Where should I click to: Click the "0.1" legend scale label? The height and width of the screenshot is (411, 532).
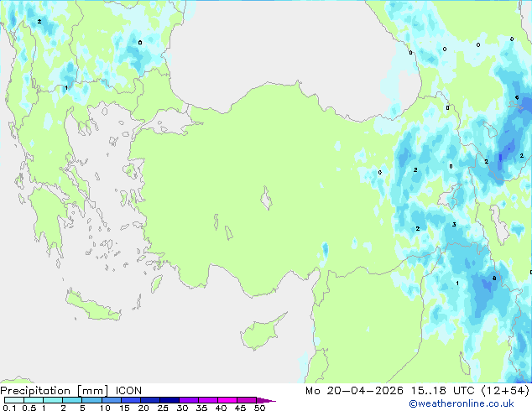(9, 408)
